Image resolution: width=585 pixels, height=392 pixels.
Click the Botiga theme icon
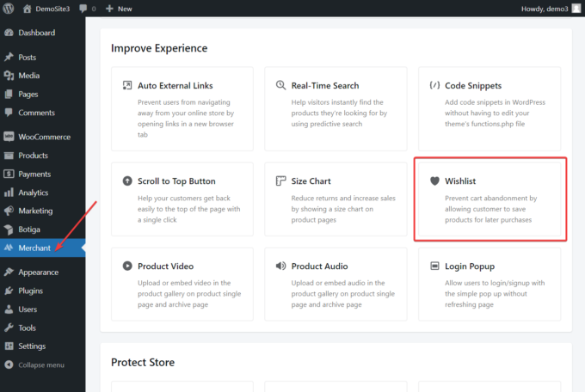[x=9, y=229]
